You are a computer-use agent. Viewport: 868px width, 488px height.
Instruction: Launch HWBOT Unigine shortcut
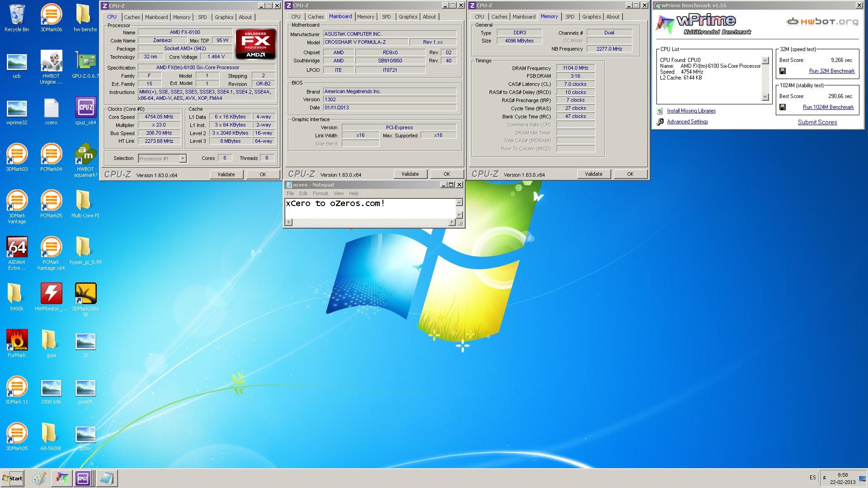(51, 67)
